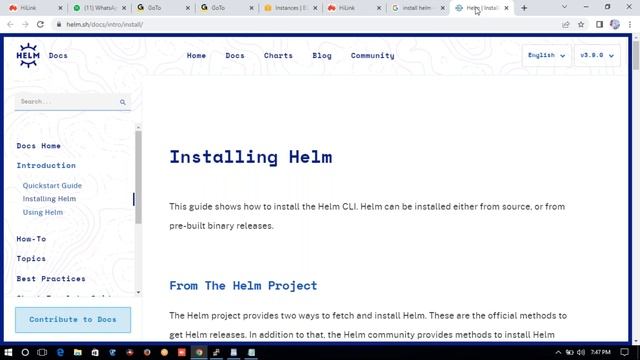Open the v3.9.0 version dropdown
The width and height of the screenshot is (640, 360).
coord(597,55)
